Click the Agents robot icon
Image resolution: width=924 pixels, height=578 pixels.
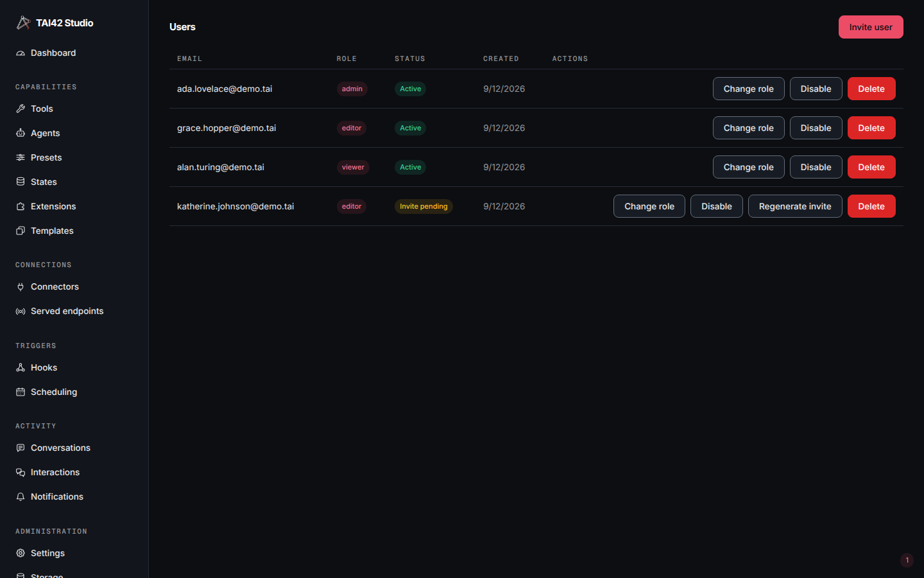(x=21, y=134)
